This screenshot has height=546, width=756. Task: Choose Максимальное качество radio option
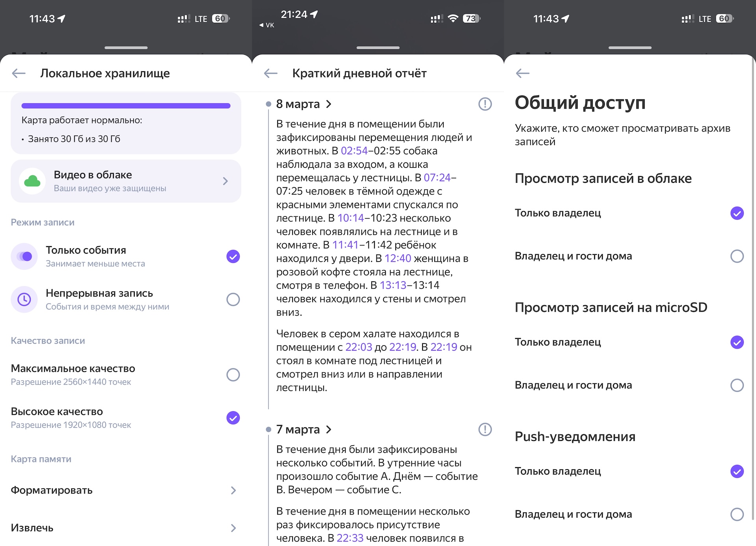coord(233,375)
